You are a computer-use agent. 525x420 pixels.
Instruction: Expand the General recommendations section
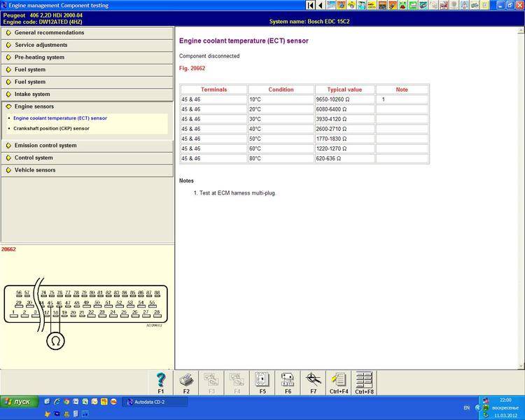pos(49,33)
